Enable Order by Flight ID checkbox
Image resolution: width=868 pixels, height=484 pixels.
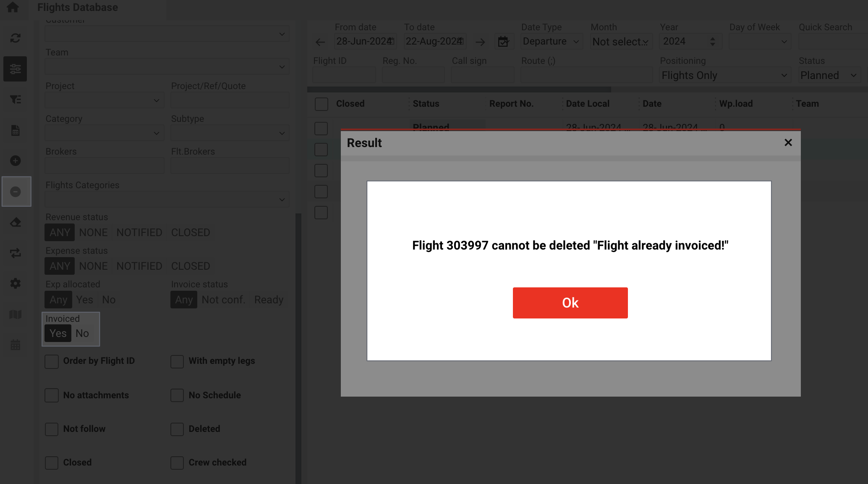click(x=52, y=361)
